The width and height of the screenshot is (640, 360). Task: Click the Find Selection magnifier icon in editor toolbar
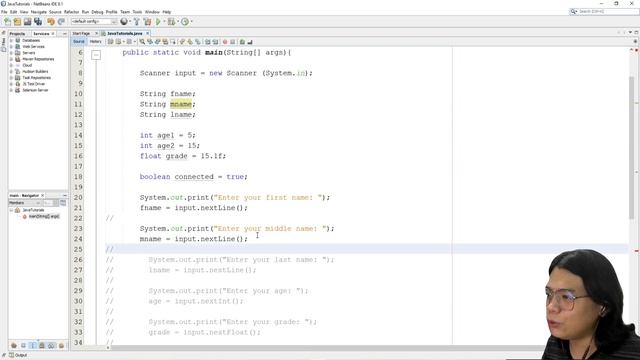tap(142, 42)
